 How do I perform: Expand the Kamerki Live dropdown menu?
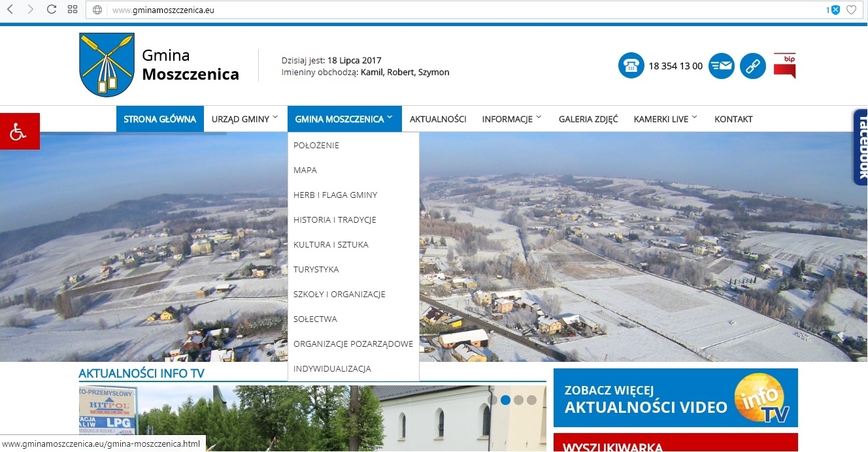point(665,119)
